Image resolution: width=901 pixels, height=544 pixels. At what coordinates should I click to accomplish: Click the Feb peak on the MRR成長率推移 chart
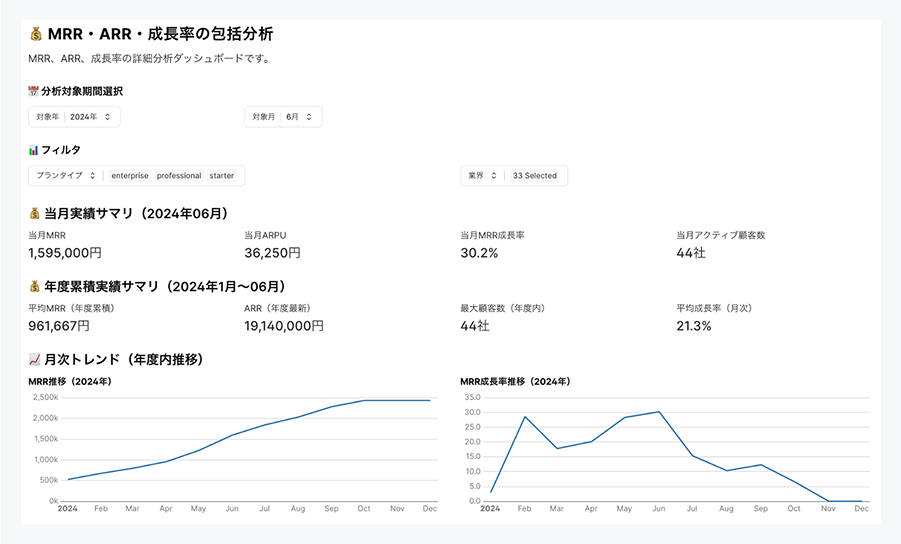(x=525, y=416)
